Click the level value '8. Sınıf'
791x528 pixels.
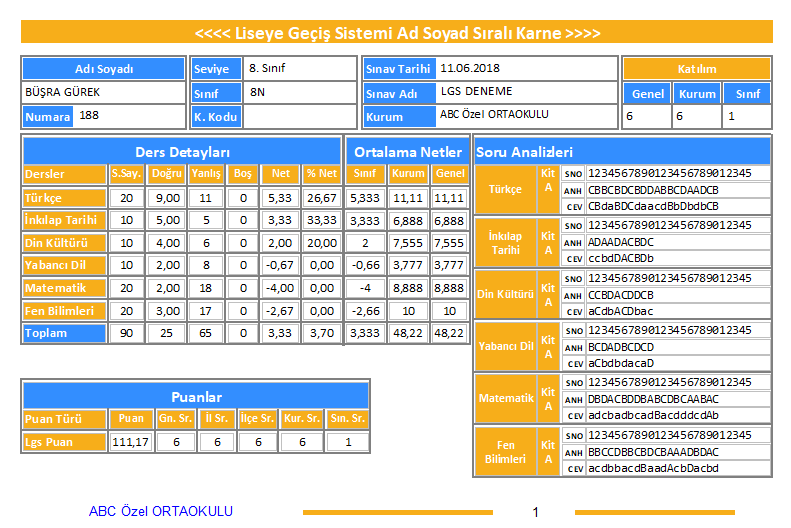pyautogui.click(x=267, y=68)
